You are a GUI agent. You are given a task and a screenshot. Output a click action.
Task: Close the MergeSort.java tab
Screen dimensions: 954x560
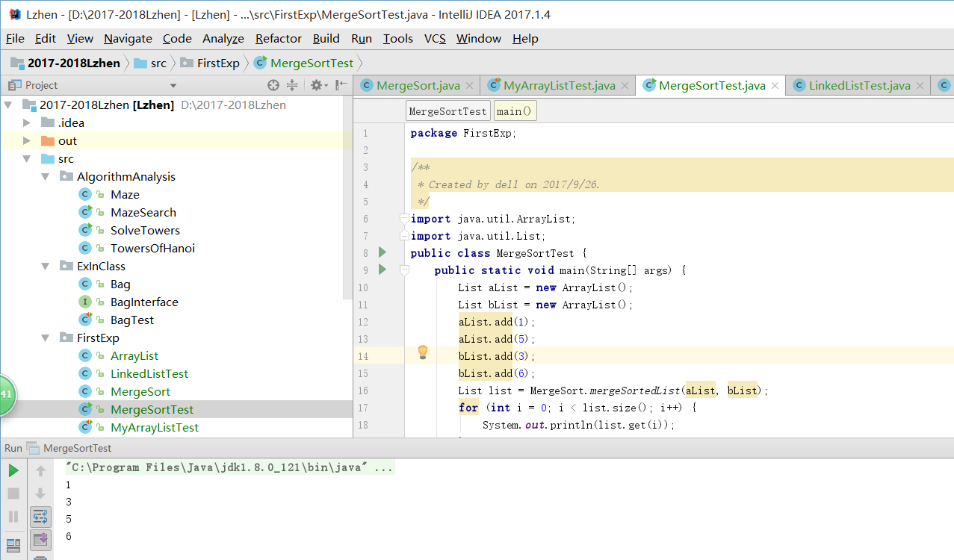(470, 86)
